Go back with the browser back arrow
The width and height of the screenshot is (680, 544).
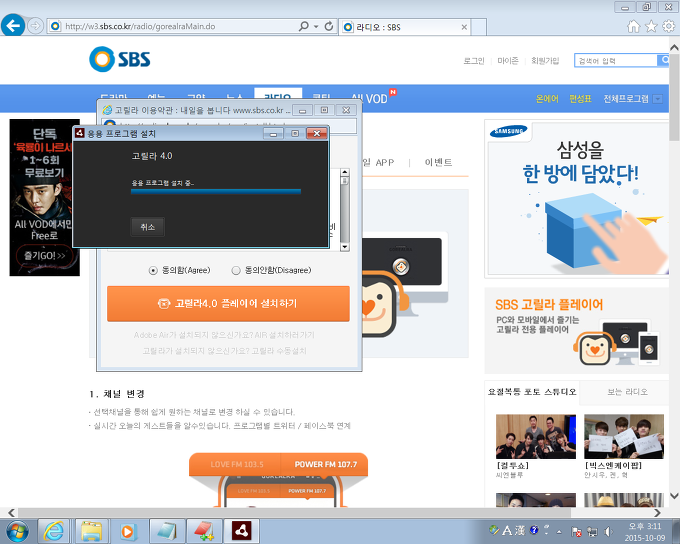[x=13, y=26]
